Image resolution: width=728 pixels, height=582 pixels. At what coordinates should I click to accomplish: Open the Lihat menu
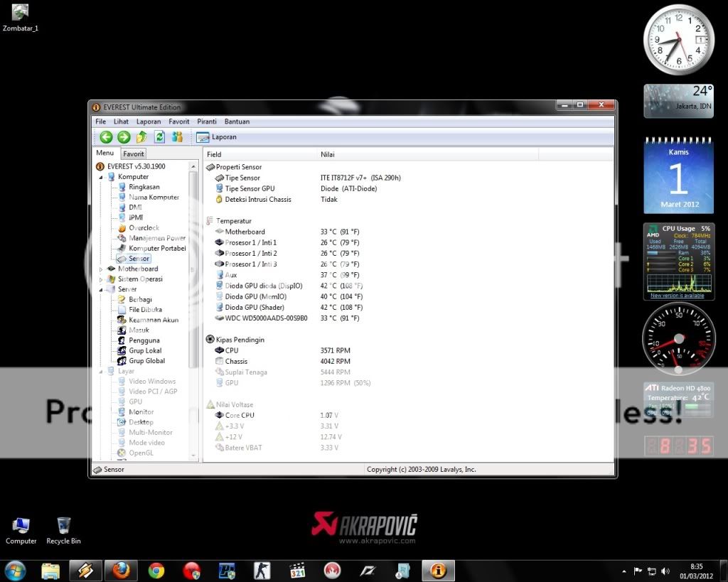[121, 122]
